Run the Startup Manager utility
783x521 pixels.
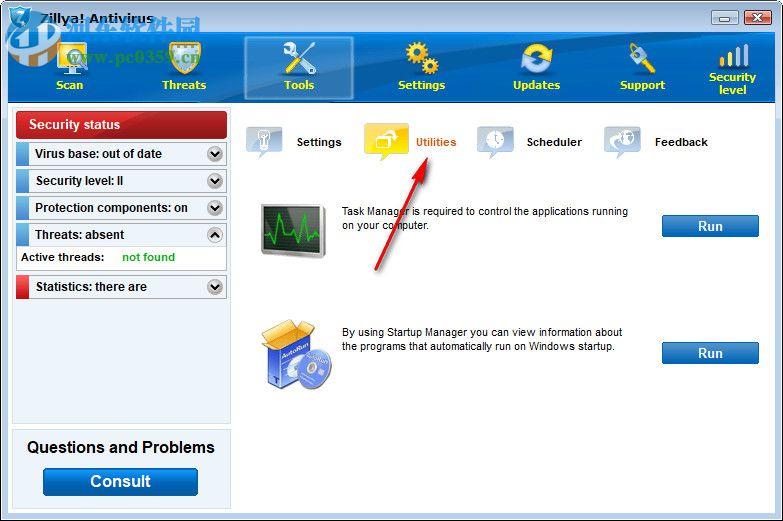click(710, 353)
